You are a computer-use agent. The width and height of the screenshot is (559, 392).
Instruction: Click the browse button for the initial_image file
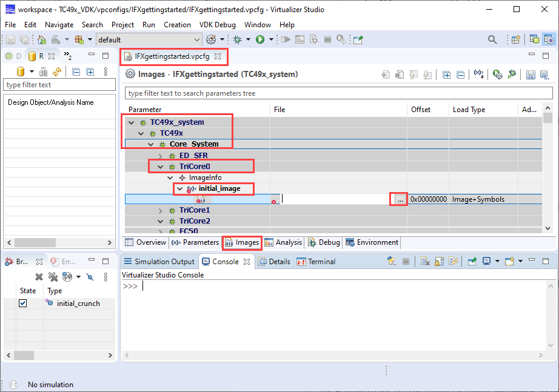coord(401,199)
